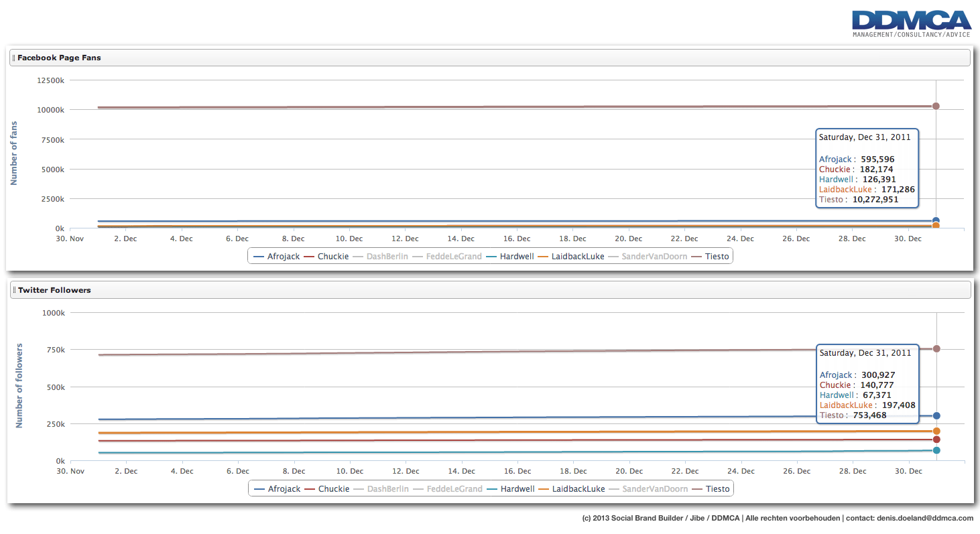Image resolution: width=980 pixels, height=534 pixels.
Task: Enable FeddeLeGrand in the Twitter chart legend
Action: click(x=454, y=489)
